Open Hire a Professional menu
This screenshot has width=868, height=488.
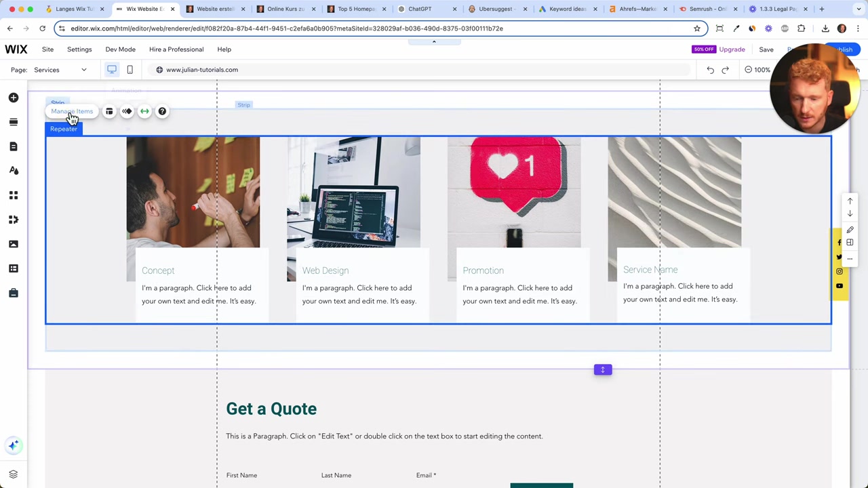176,49
